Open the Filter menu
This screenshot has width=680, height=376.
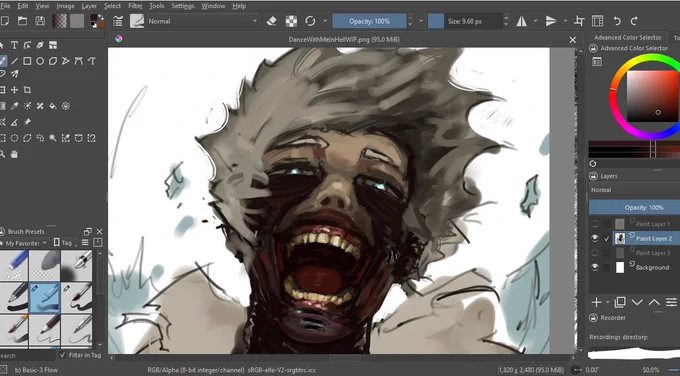[x=135, y=6]
